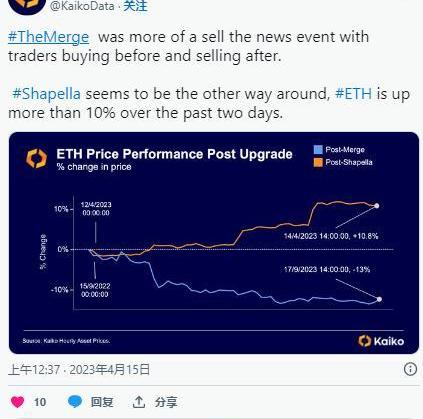
Task: Click the Post-Shapella orange legend swatch
Action: point(318,162)
